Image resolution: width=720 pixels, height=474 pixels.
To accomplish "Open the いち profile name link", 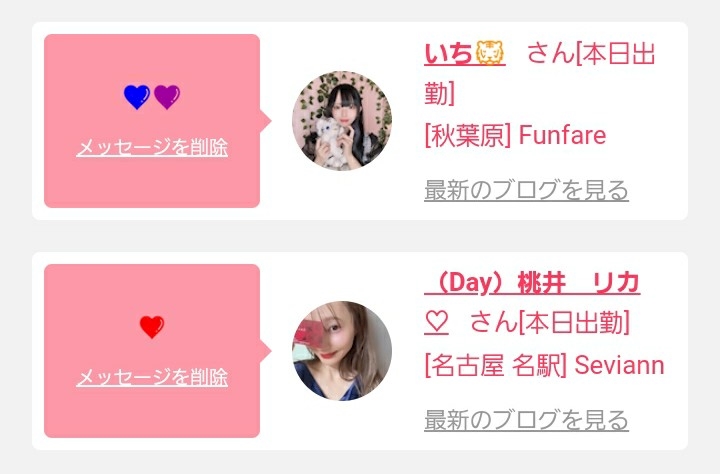I will 465,54.
